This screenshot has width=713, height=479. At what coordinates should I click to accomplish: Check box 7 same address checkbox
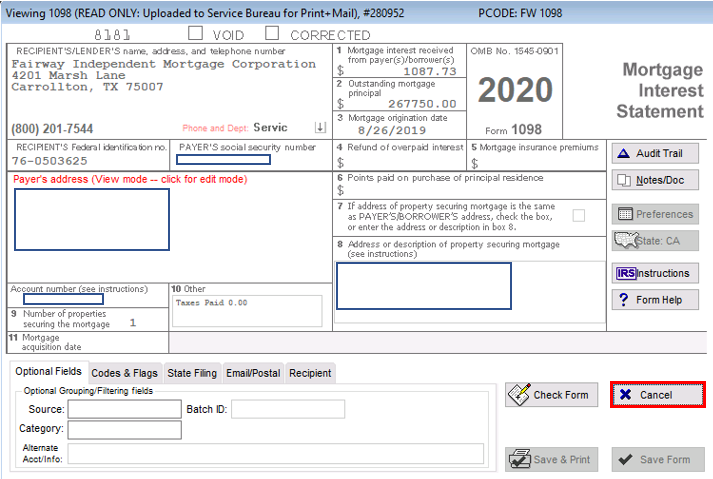tap(579, 215)
